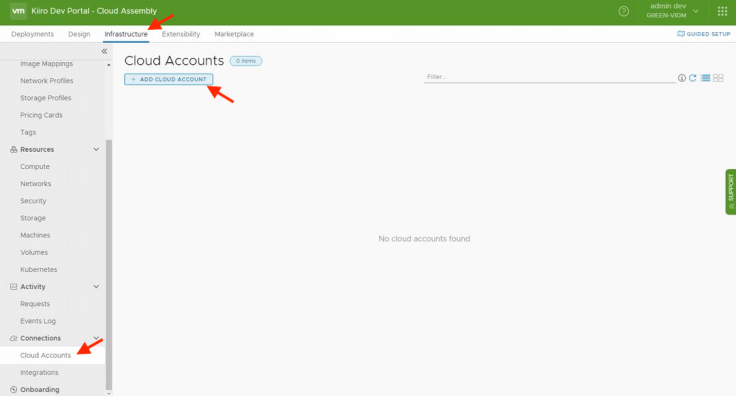Click the vm logo icon
Screen dimensions: 736x396
[18, 11]
